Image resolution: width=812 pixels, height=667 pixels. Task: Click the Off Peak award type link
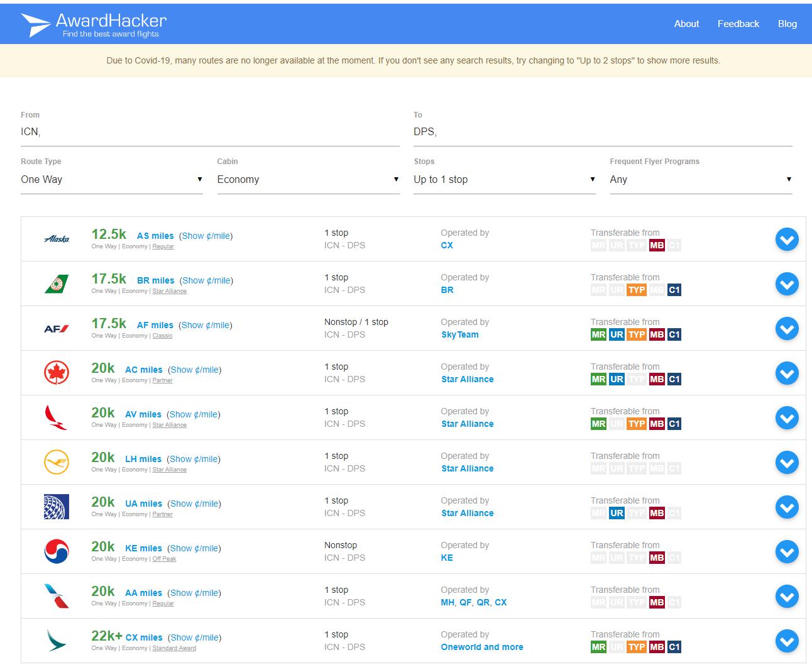point(164,559)
